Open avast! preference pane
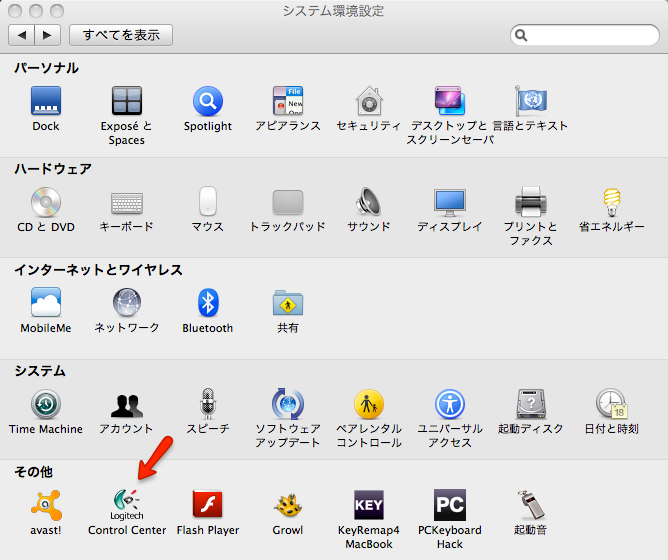The image size is (668, 560). [x=46, y=505]
